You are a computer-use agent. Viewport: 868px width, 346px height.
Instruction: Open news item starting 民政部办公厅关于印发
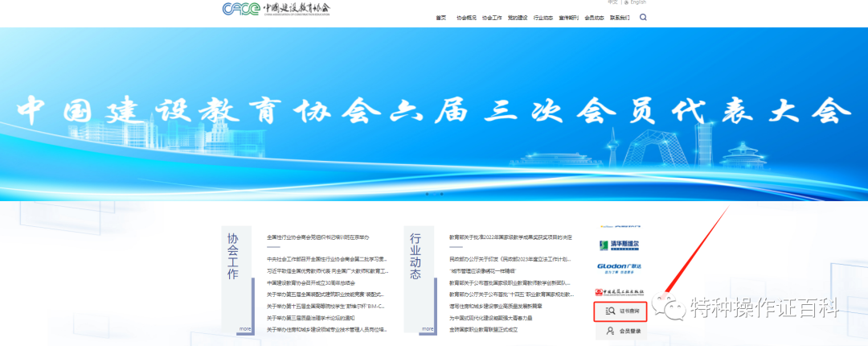click(x=510, y=259)
